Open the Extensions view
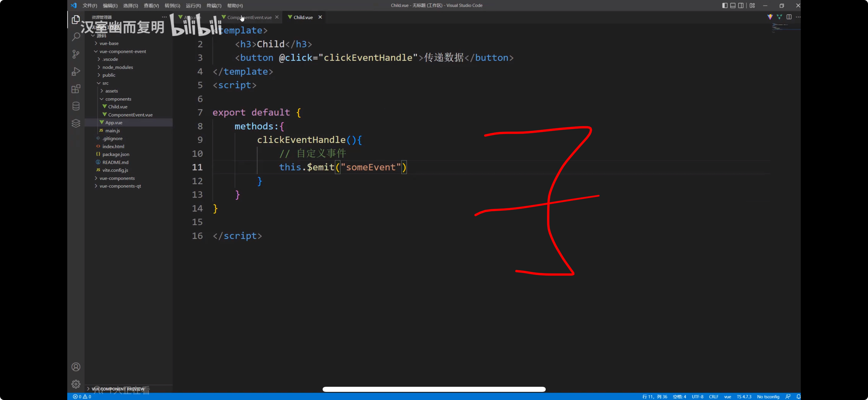868x400 pixels. point(76,89)
